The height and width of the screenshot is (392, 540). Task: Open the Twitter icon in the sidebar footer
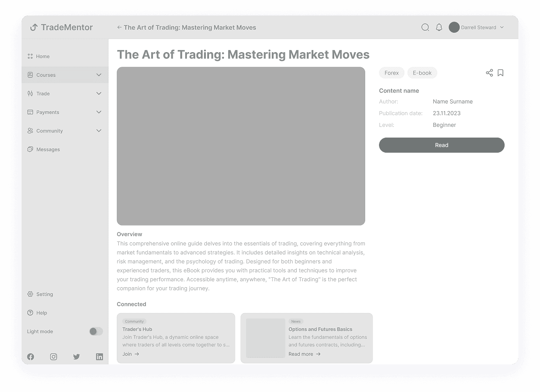[76, 357]
